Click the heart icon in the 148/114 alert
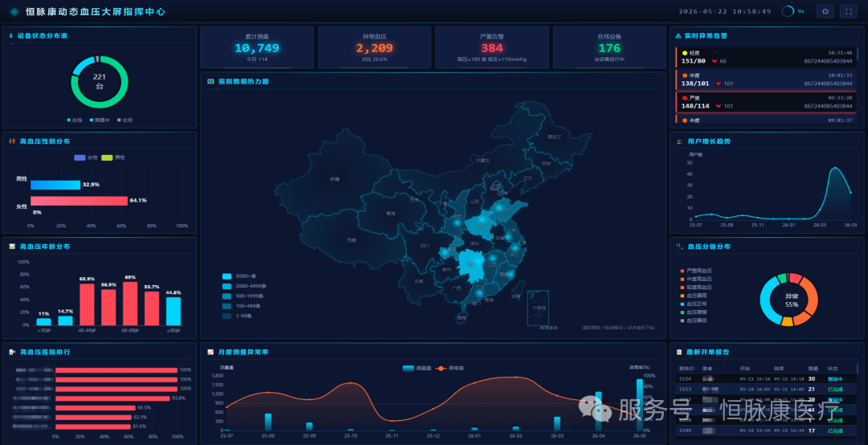This screenshot has width=868, height=445. point(718,106)
